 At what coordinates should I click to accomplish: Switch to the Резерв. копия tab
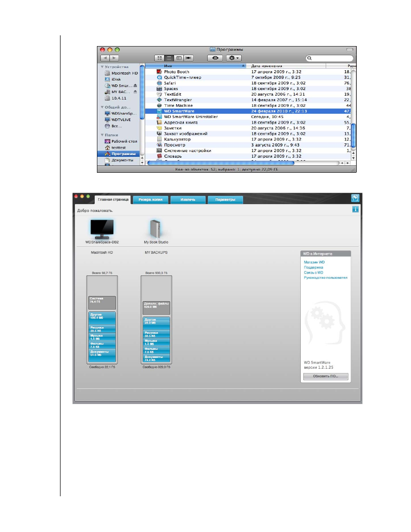click(150, 199)
